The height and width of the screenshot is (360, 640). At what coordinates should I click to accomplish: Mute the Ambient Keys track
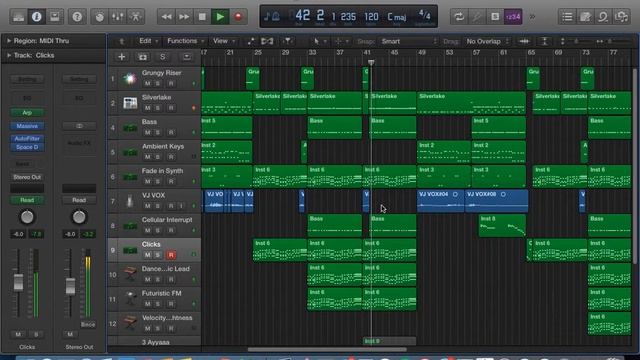147,157
